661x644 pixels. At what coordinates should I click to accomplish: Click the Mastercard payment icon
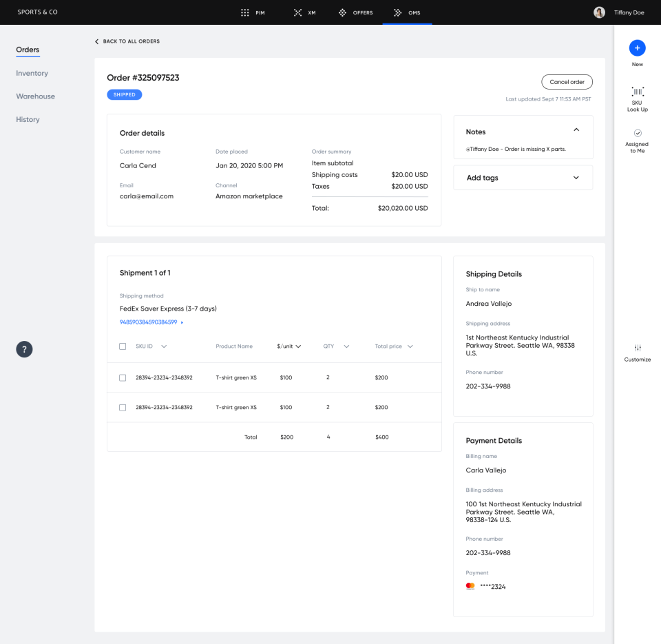470,586
